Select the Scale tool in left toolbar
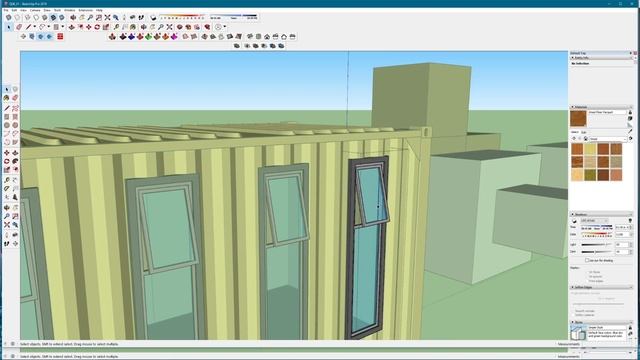640x360 pixels. pyautogui.click(x=7, y=170)
